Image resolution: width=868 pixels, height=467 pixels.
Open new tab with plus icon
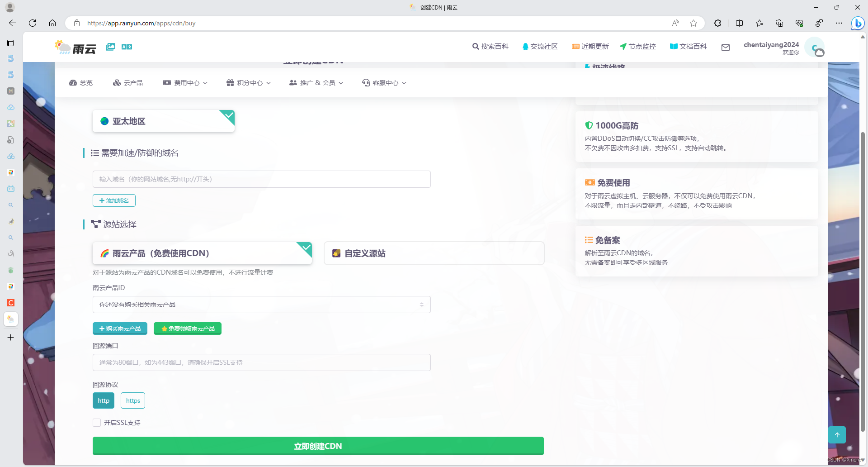point(11,338)
